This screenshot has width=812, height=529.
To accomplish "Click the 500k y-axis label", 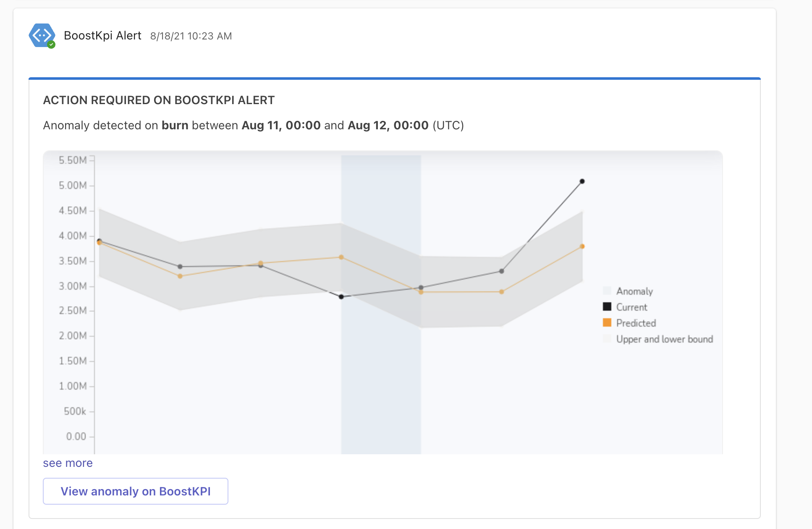I will point(75,411).
